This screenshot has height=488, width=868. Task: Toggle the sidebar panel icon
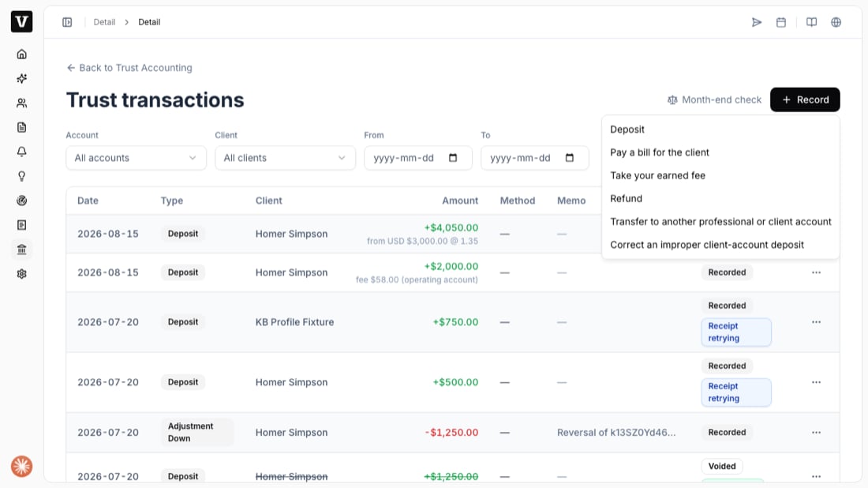coord(67,22)
